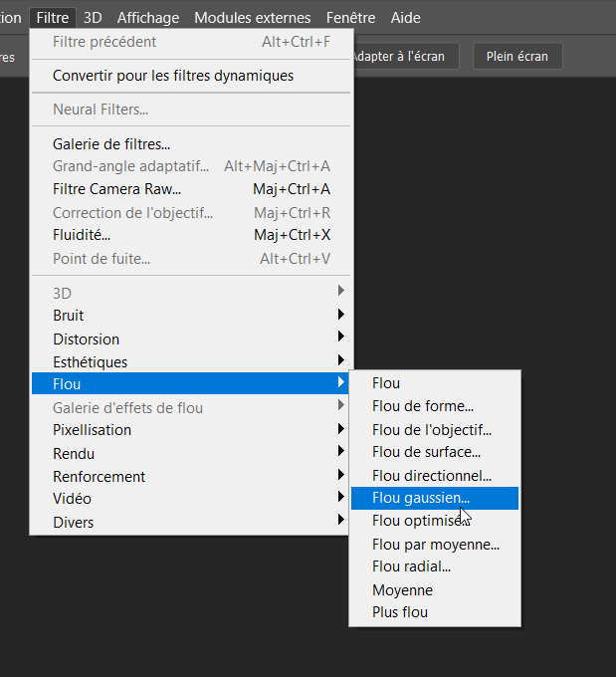Expand the Pixellisation submenu
Viewport: 616px width, 677px height.
tap(92, 430)
